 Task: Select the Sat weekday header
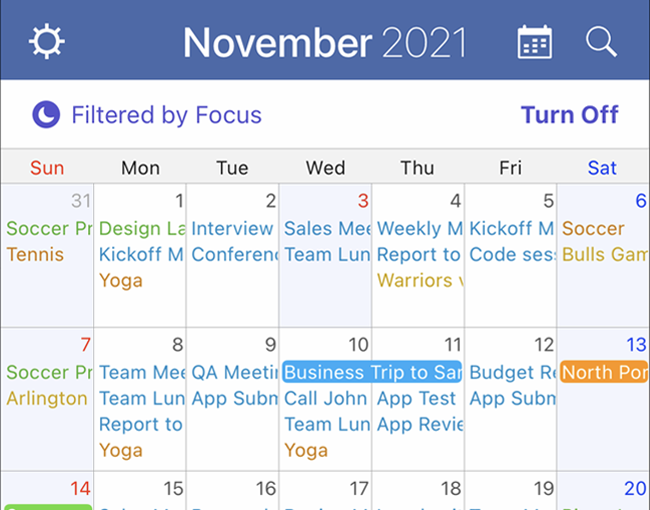pyautogui.click(x=602, y=168)
